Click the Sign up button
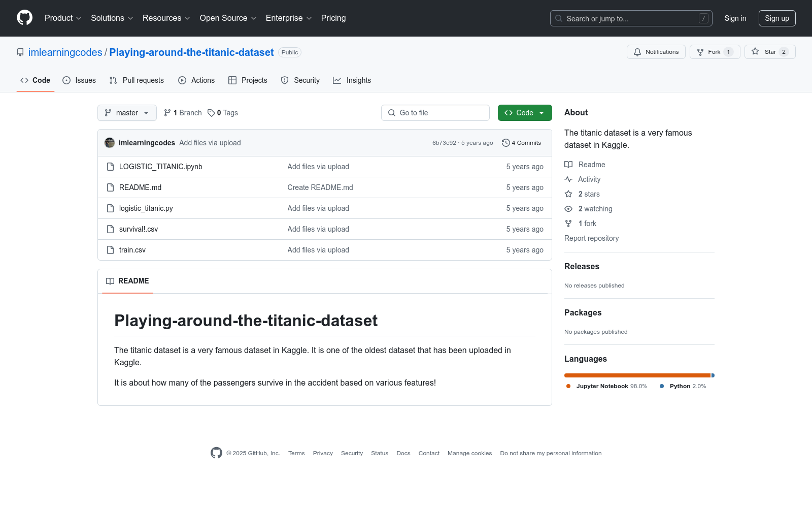Screen dimensions: 812x508 (777, 18)
